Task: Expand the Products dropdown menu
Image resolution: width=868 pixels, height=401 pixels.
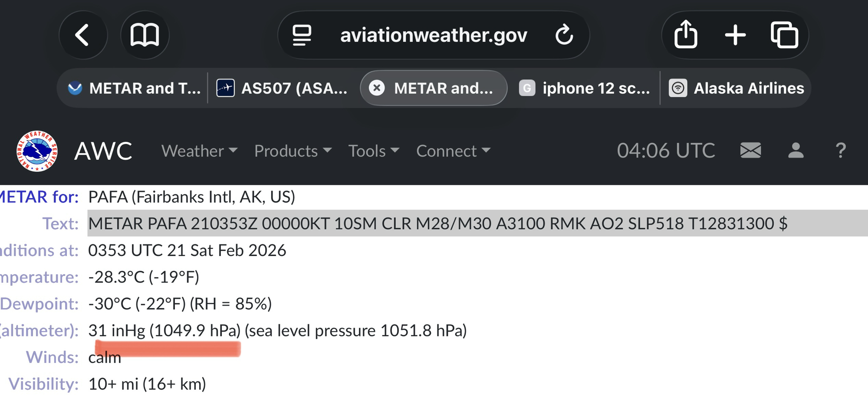Action: [293, 151]
